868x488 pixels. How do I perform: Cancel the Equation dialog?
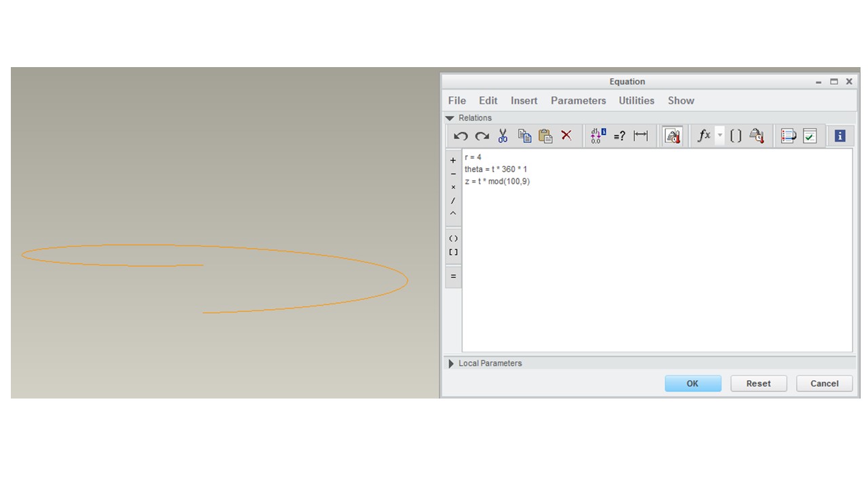click(x=825, y=384)
